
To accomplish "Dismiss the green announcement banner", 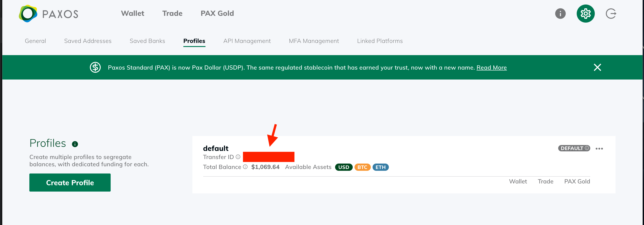I will tap(597, 67).
